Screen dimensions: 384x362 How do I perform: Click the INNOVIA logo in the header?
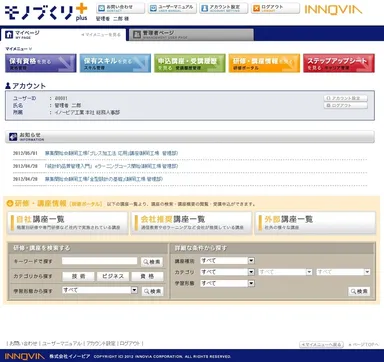(333, 9)
